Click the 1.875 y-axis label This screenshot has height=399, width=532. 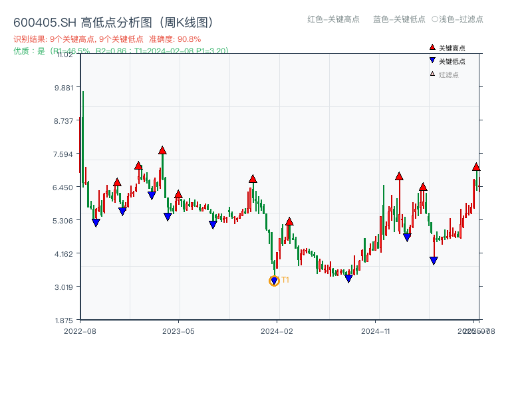(64, 321)
